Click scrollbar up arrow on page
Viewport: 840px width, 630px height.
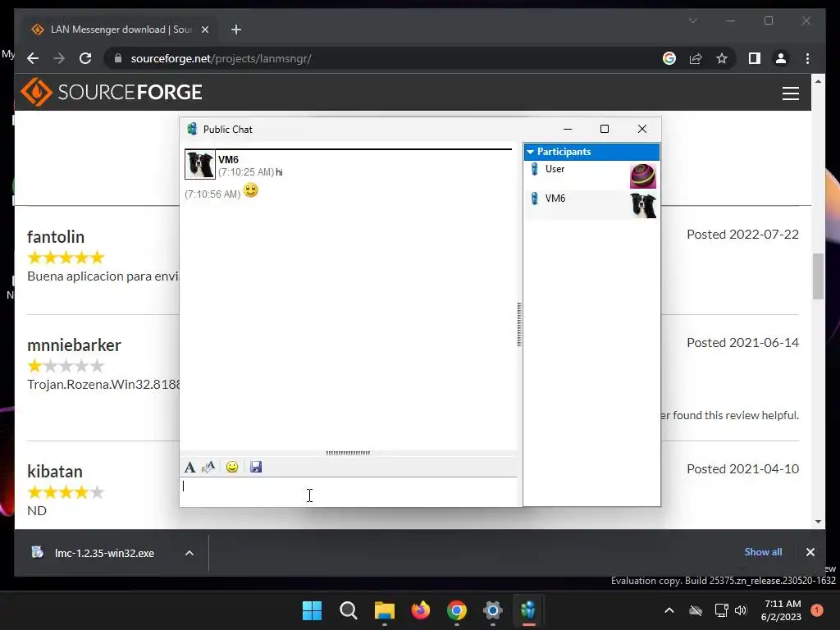click(x=818, y=81)
